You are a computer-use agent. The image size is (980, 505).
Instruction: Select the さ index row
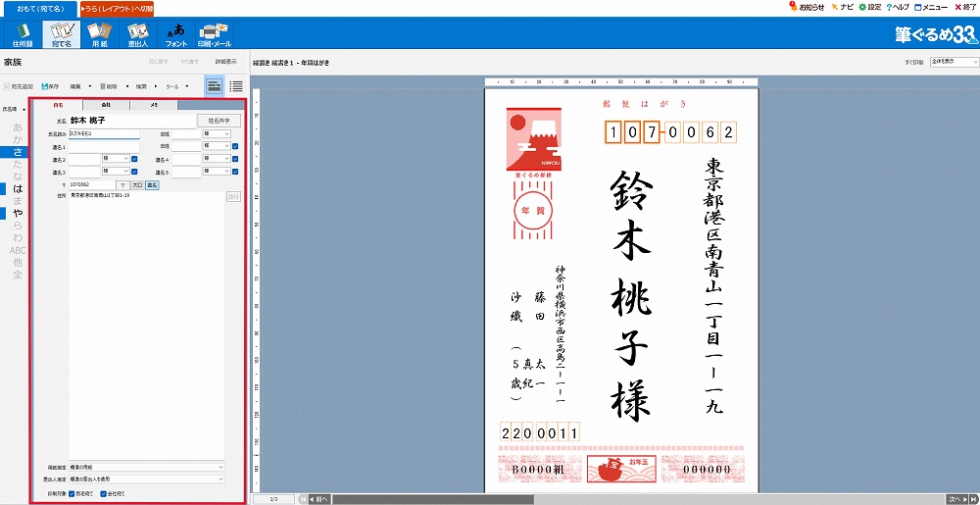click(x=15, y=152)
